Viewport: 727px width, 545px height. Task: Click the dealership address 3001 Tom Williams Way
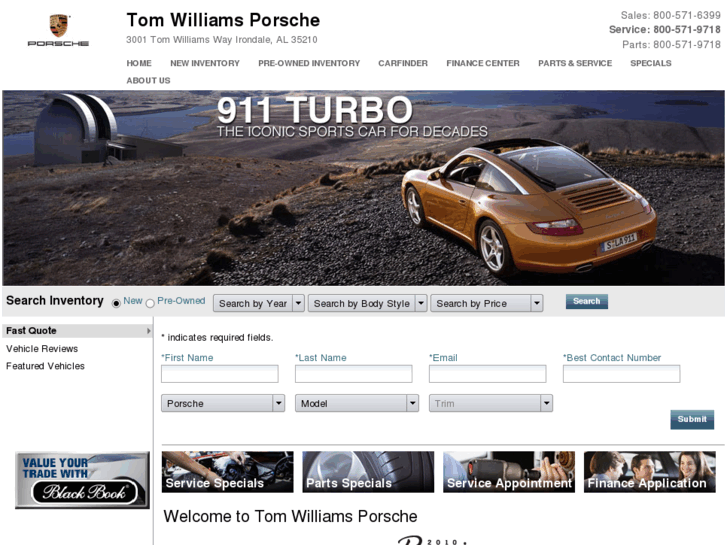[222, 40]
